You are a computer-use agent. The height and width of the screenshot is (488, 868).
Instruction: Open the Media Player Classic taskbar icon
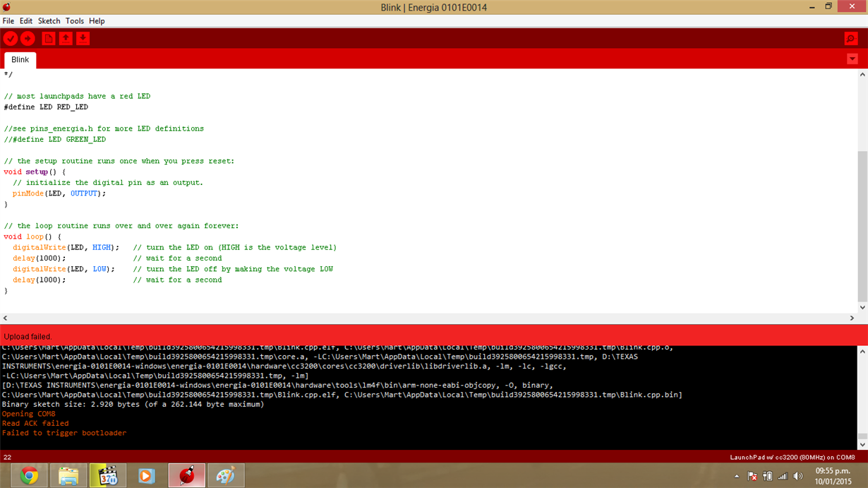click(x=108, y=475)
